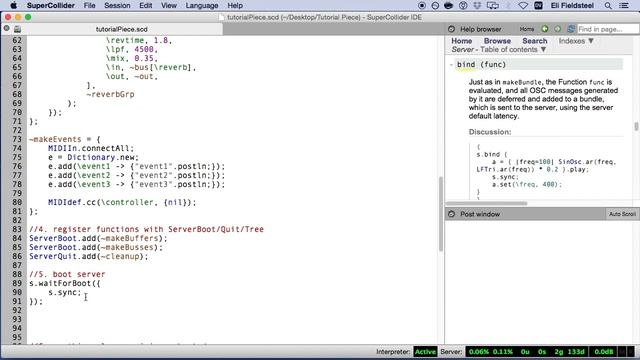The width and height of the screenshot is (640, 360).
Task: Click the code editor vertical scrollbar
Action: [440, 214]
